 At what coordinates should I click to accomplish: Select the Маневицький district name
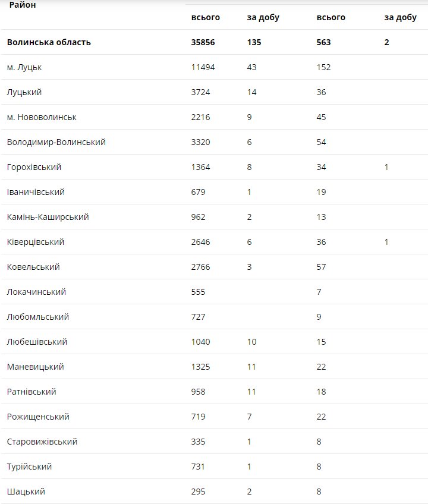[35, 367]
